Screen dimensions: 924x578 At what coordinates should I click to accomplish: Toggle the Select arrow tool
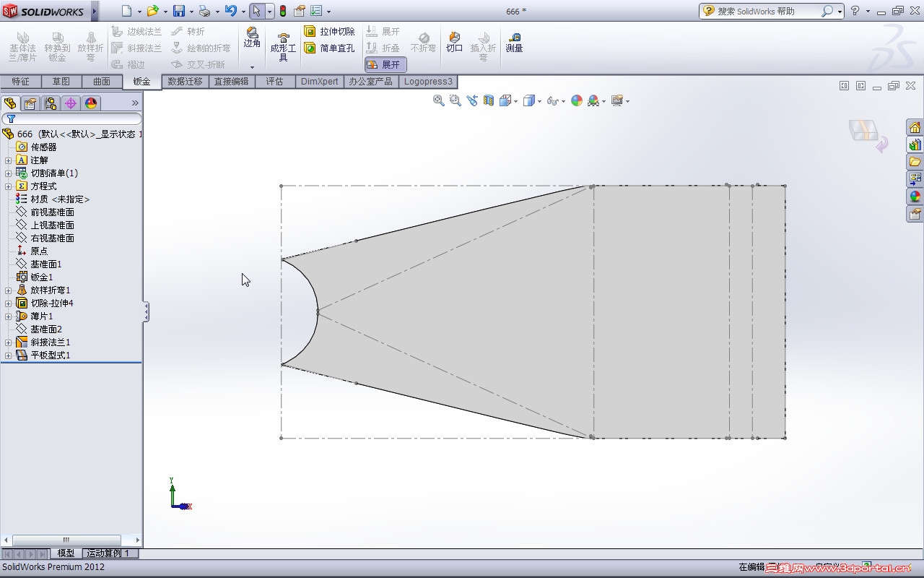(256, 11)
